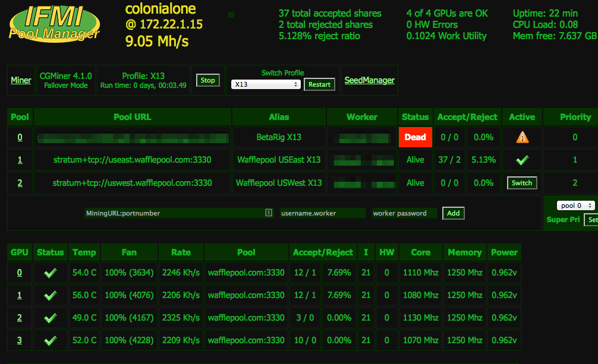This screenshot has height=364, width=598.
Task: Open pool 2 details link
Action: 20,183
